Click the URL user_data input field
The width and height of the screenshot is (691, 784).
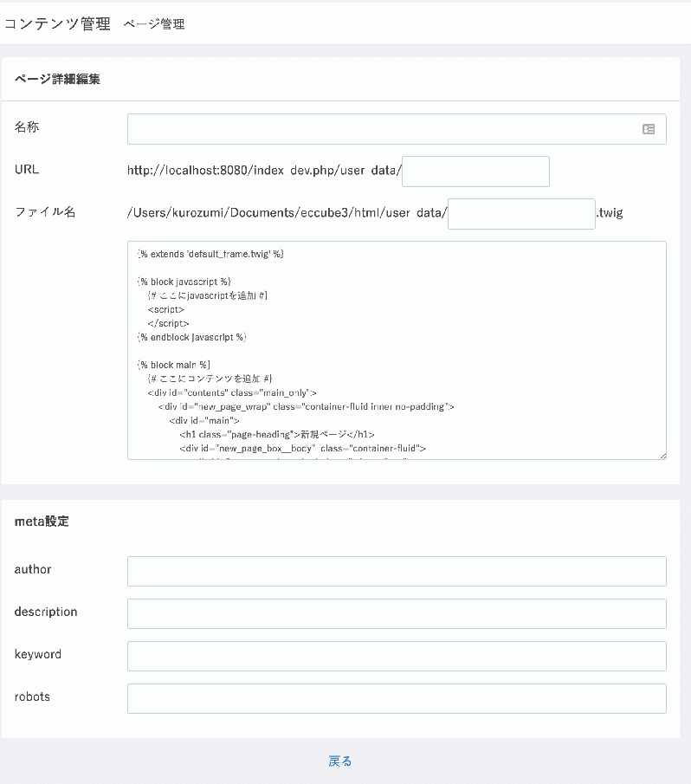475,172
